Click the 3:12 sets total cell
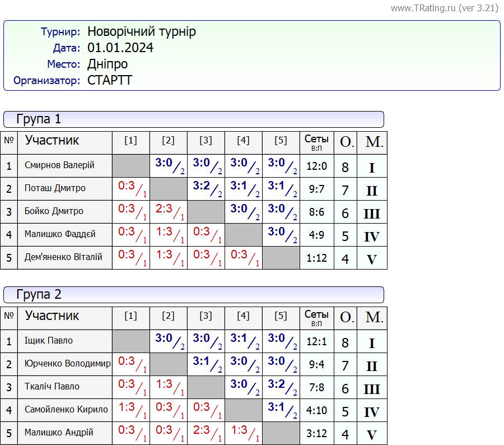 pos(316,433)
